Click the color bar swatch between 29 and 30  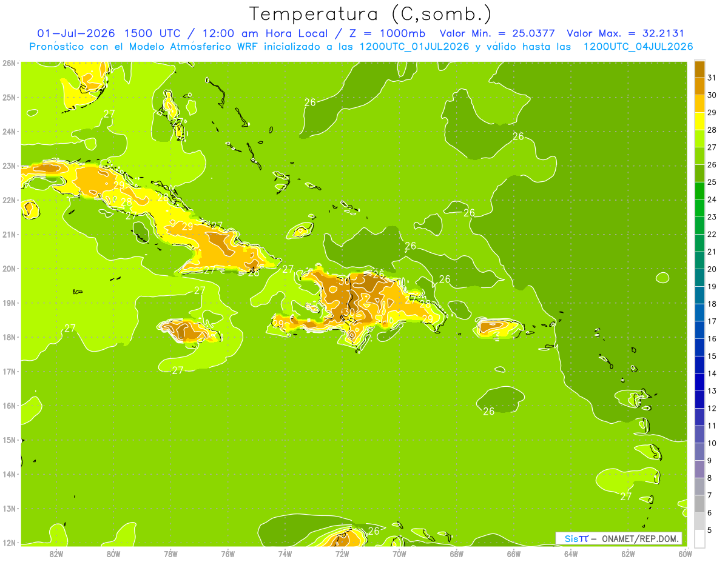(x=700, y=103)
